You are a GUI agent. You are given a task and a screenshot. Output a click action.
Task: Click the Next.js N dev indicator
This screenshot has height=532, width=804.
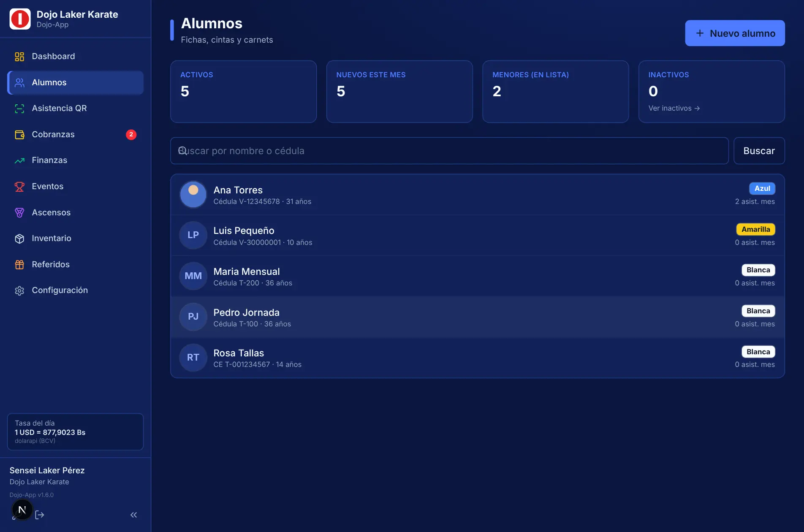[22, 510]
